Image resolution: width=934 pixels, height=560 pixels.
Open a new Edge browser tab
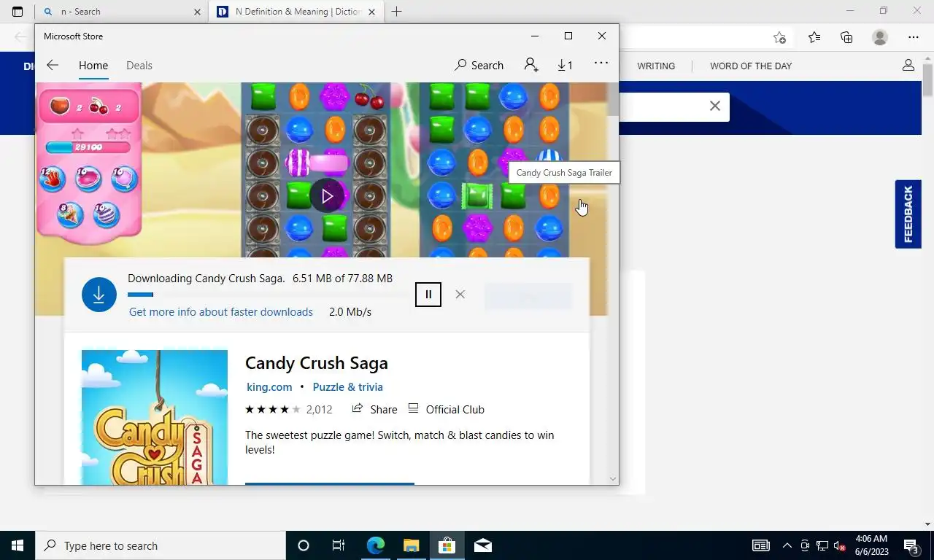pyautogui.click(x=396, y=12)
